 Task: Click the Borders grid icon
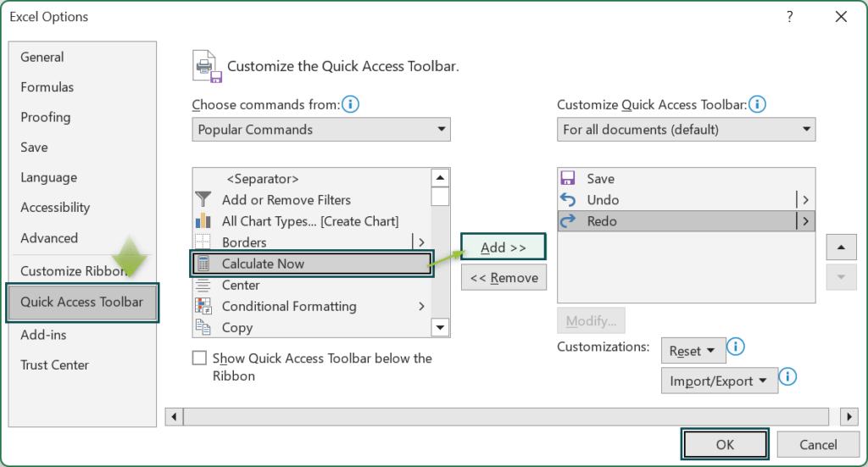point(203,242)
